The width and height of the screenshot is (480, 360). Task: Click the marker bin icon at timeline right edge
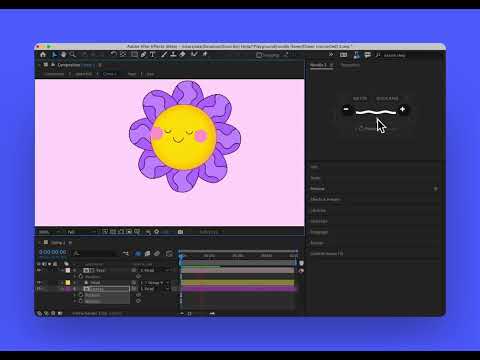(301, 263)
